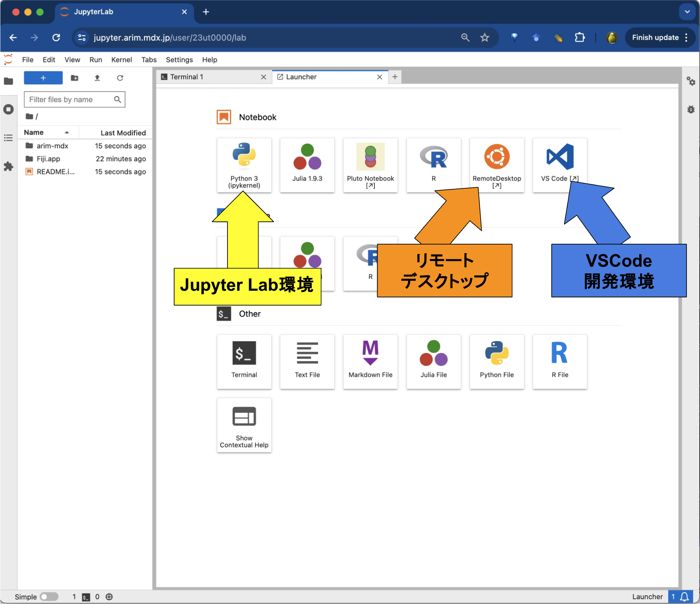700x604 pixels.
Task: Click the Upload Files icon
Action: pos(97,78)
